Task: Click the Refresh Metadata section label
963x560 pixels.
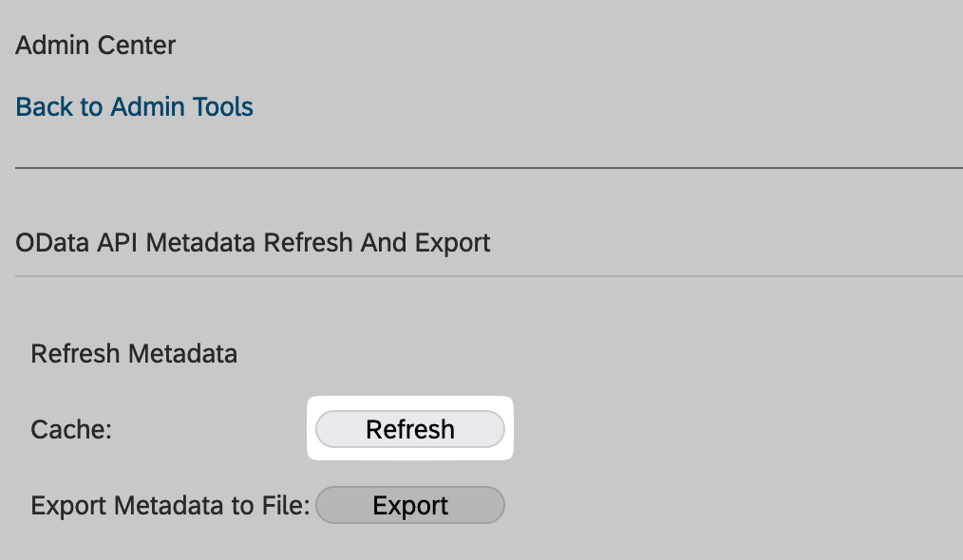Action: point(134,354)
